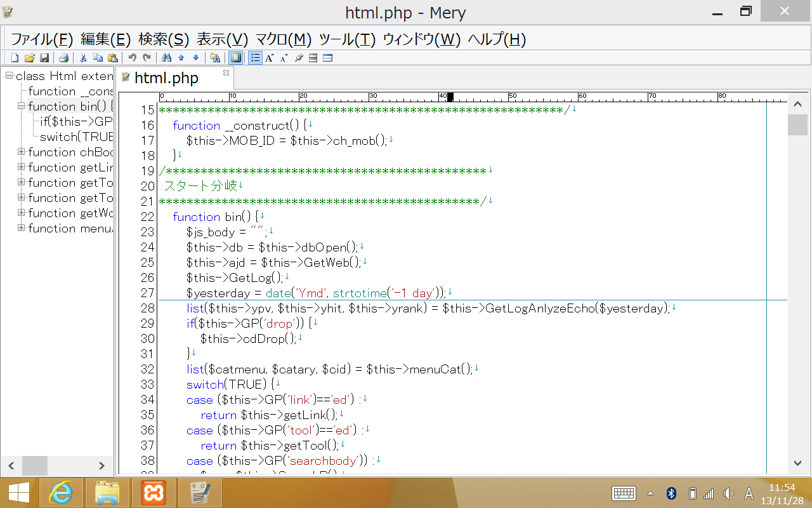Open the ファイル(F) menu
This screenshot has width=812, height=508.
pyautogui.click(x=43, y=39)
